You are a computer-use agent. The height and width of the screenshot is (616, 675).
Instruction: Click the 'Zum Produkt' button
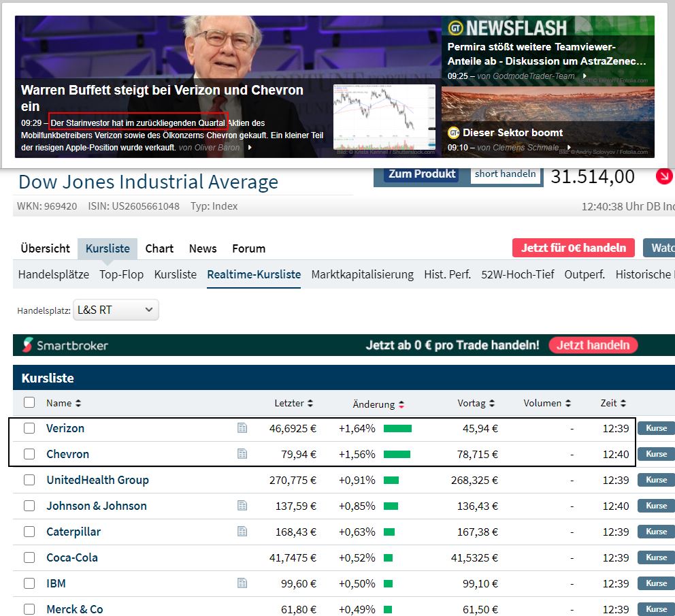click(423, 174)
